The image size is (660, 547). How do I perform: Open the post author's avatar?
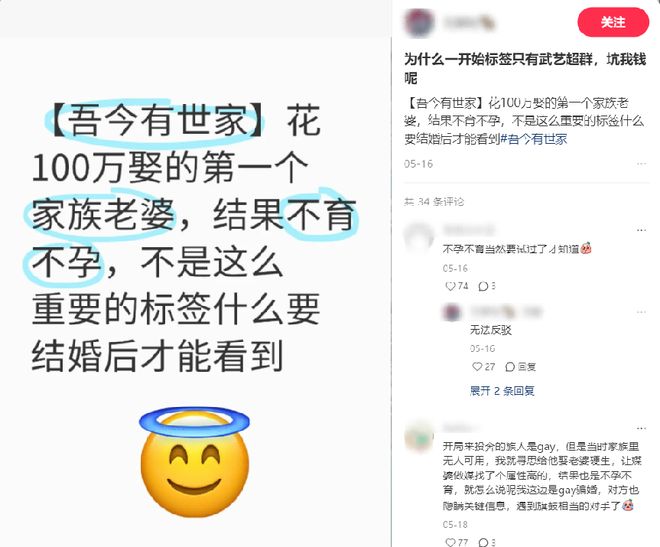[419, 23]
